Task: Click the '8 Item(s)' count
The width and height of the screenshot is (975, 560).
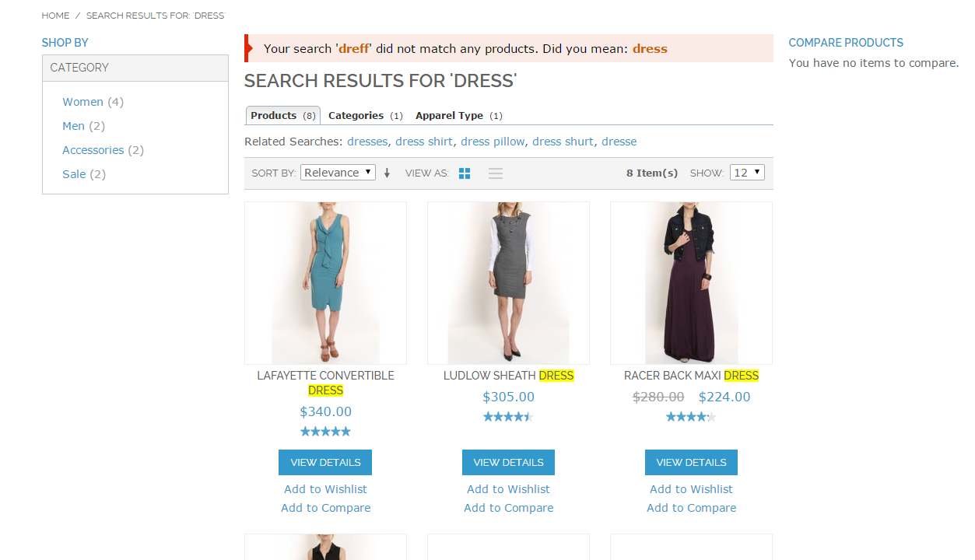Action: (652, 173)
